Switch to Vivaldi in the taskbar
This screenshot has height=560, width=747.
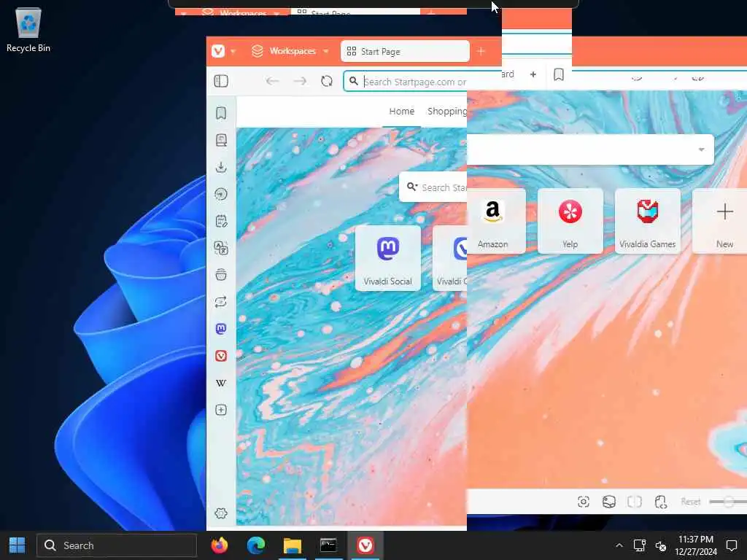pyautogui.click(x=365, y=545)
